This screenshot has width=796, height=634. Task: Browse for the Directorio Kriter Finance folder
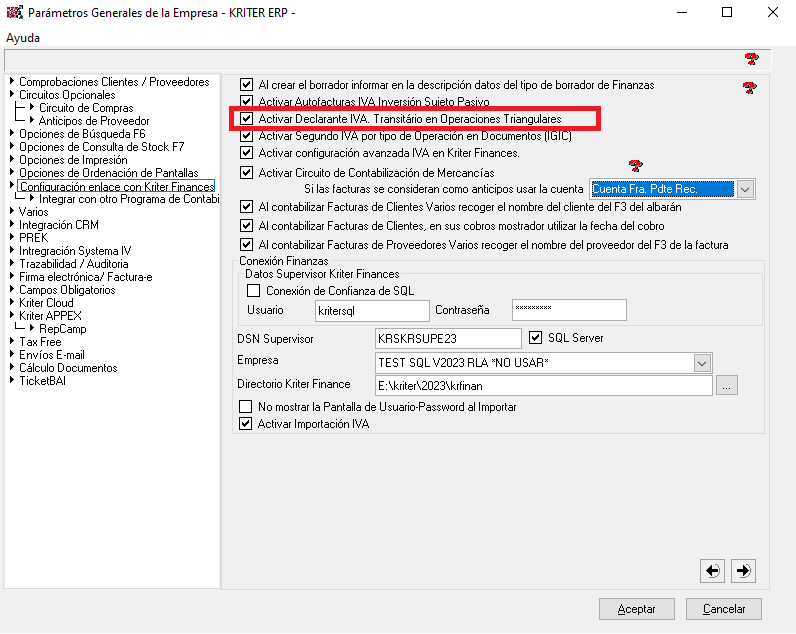(726, 386)
